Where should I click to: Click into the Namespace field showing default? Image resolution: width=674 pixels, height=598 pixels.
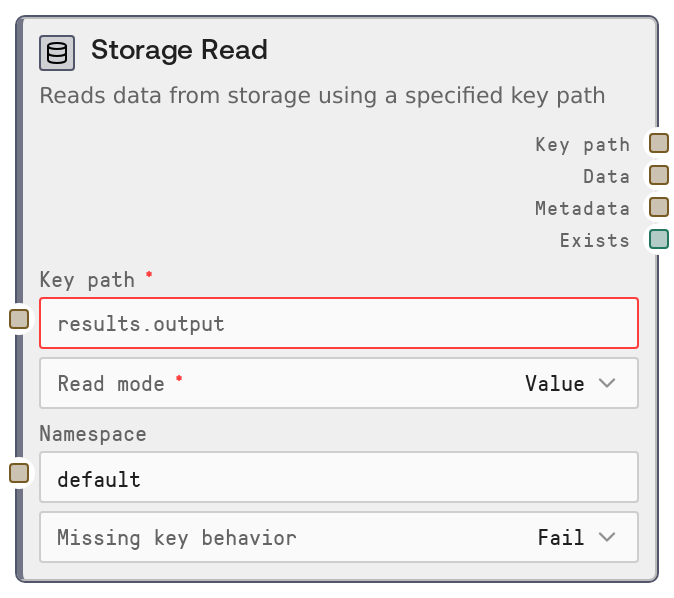pos(338,477)
